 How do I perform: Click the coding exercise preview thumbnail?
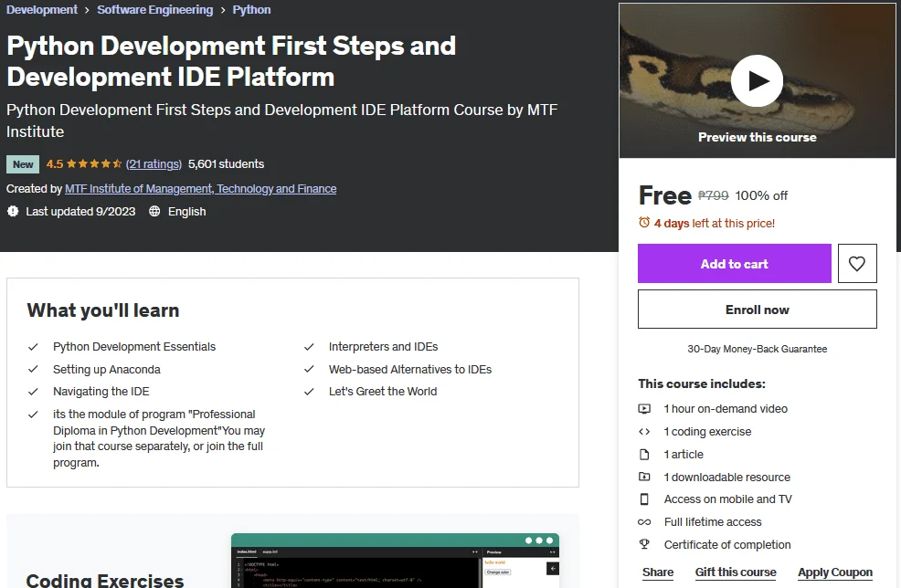pyautogui.click(x=395, y=561)
